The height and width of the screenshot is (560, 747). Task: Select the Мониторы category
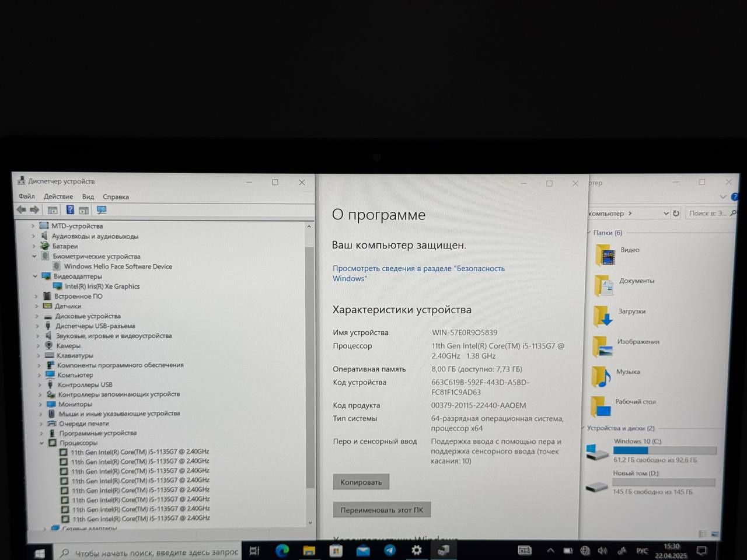point(75,404)
